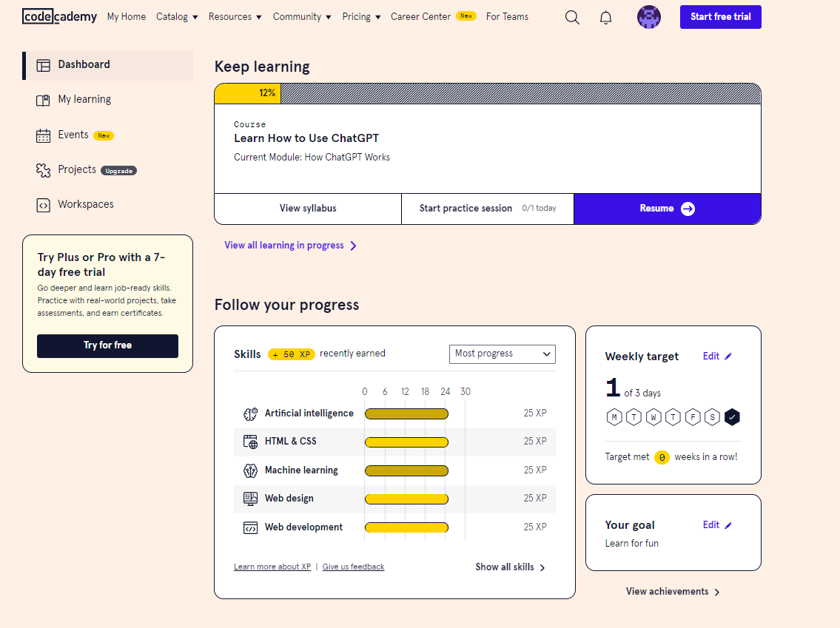Click the Artificial intelligence XP bar
840x628 pixels.
[406, 413]
